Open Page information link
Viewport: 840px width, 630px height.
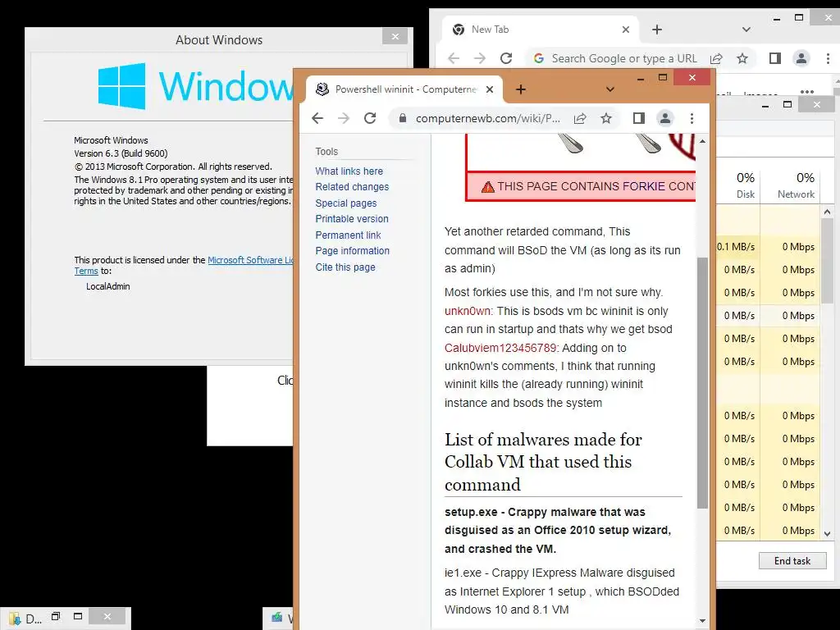click(x=353, y=251)
